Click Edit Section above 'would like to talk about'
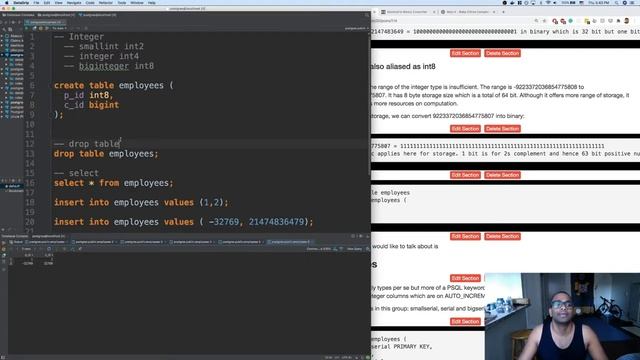 coord(465,236)
